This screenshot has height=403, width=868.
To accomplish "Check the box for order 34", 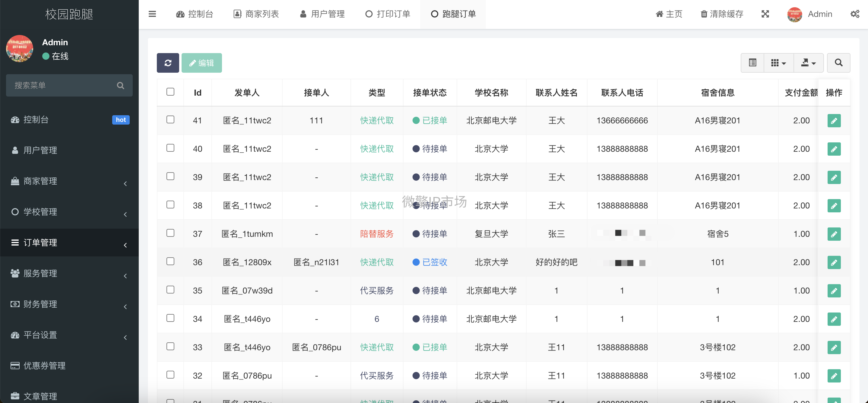I will pyautogui.click(x=170, y=318).
